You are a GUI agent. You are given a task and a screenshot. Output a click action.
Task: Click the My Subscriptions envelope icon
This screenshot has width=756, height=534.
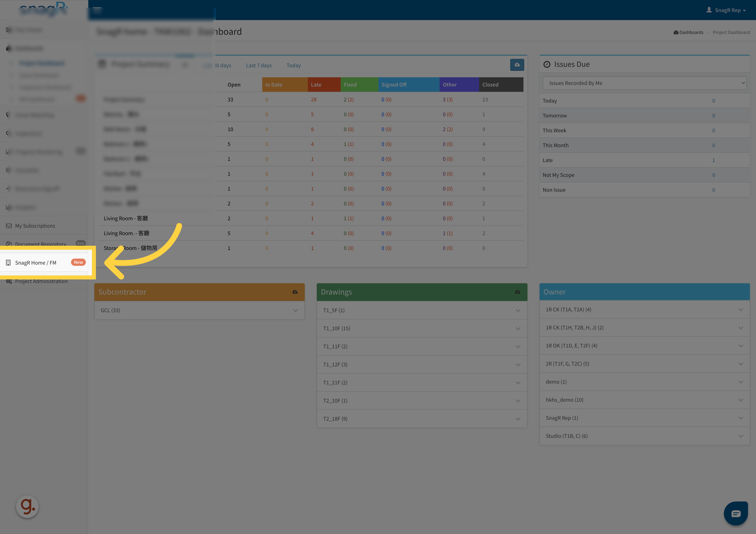coord(9,226)
